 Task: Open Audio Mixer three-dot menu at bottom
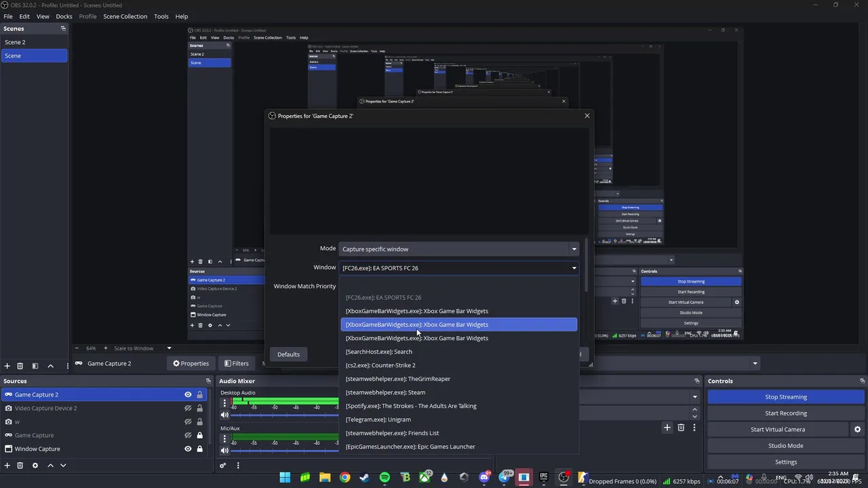[238, 466]
